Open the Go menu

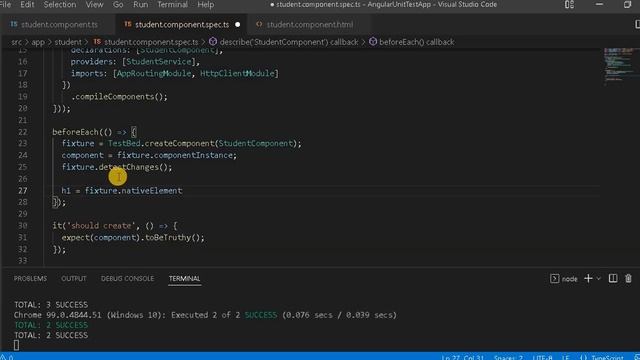[118, 4]
